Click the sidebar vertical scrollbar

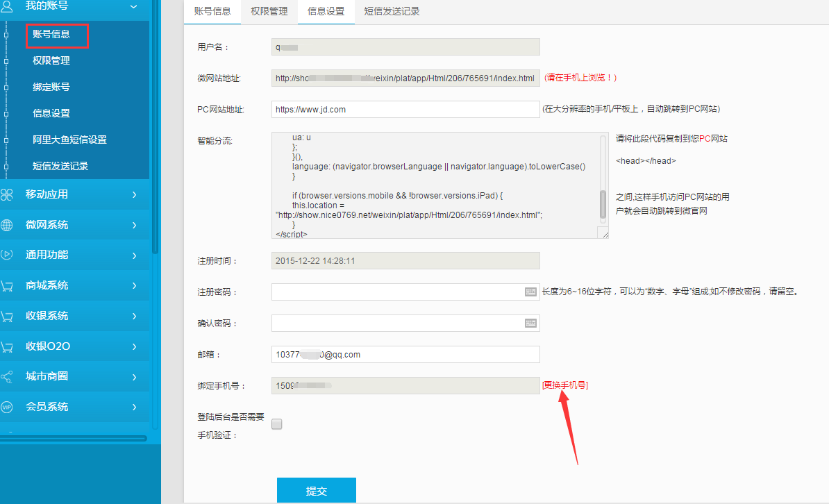pos(155,127)
